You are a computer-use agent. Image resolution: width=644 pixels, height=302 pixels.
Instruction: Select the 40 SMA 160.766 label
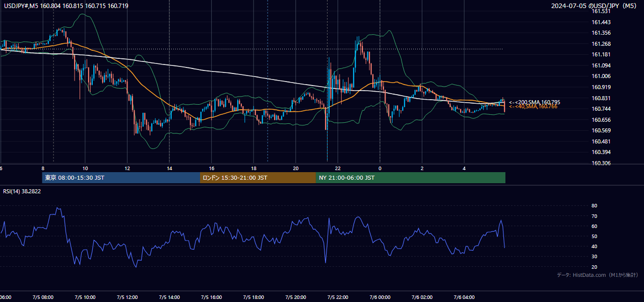[x=533, y=107]
